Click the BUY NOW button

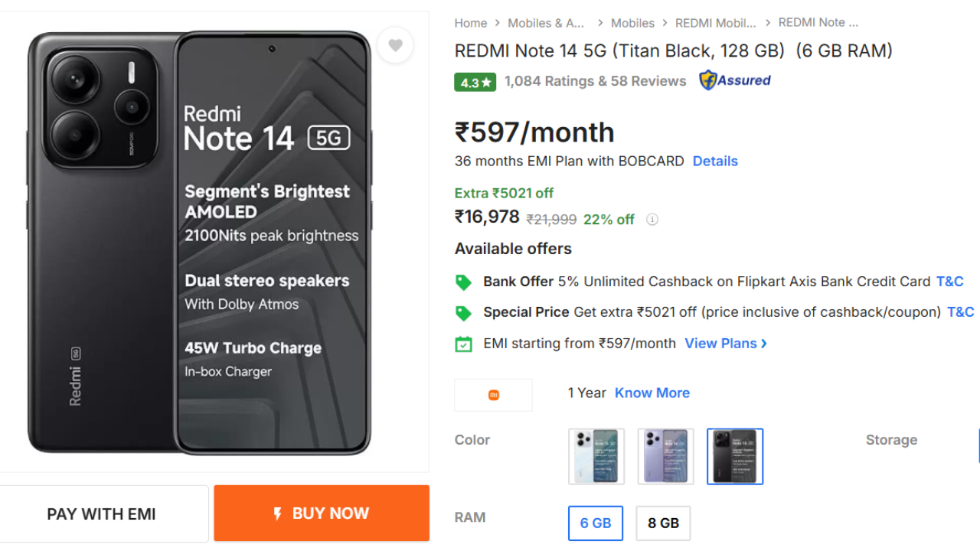pyautogui.click(x=321, y=514)
